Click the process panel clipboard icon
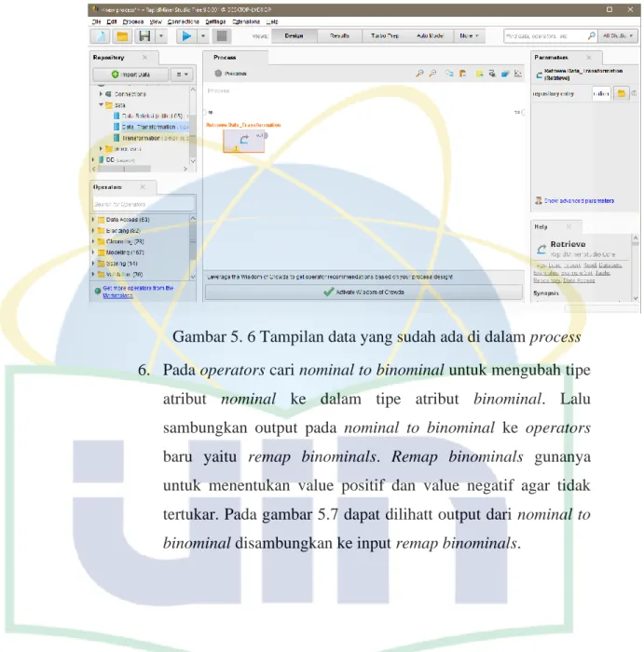The height and width of the screenshot is (652, 644). [462, 74]
